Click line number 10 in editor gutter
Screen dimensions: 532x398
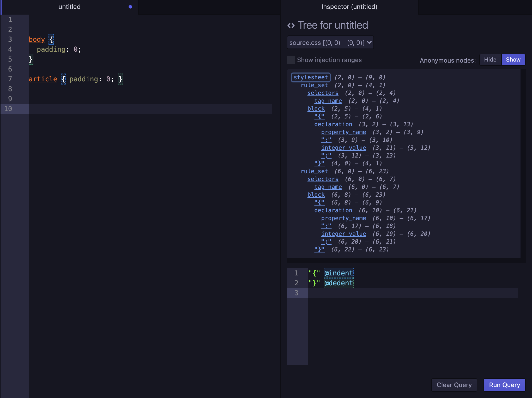8,109
